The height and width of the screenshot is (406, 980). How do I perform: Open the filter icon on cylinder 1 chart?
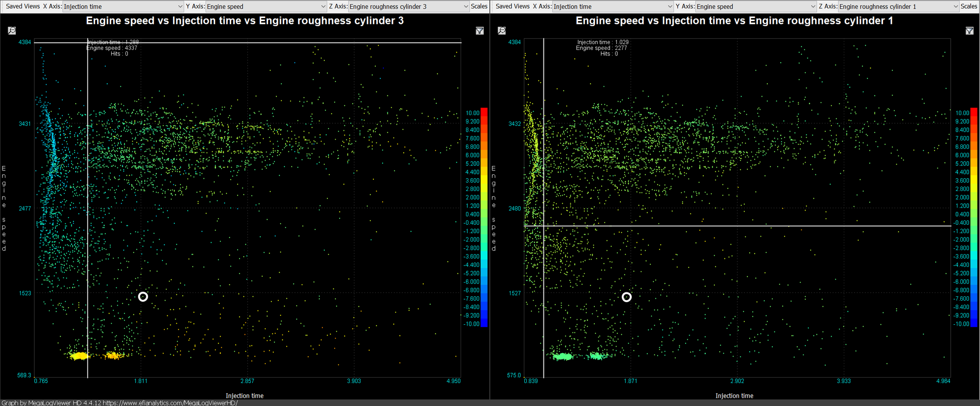[x=969, y=31]
